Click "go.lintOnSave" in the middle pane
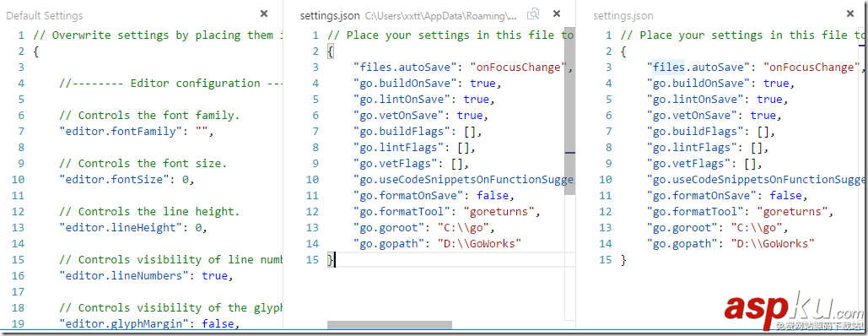The width and height of the screenshot is (868, 336). coord(402,100)
